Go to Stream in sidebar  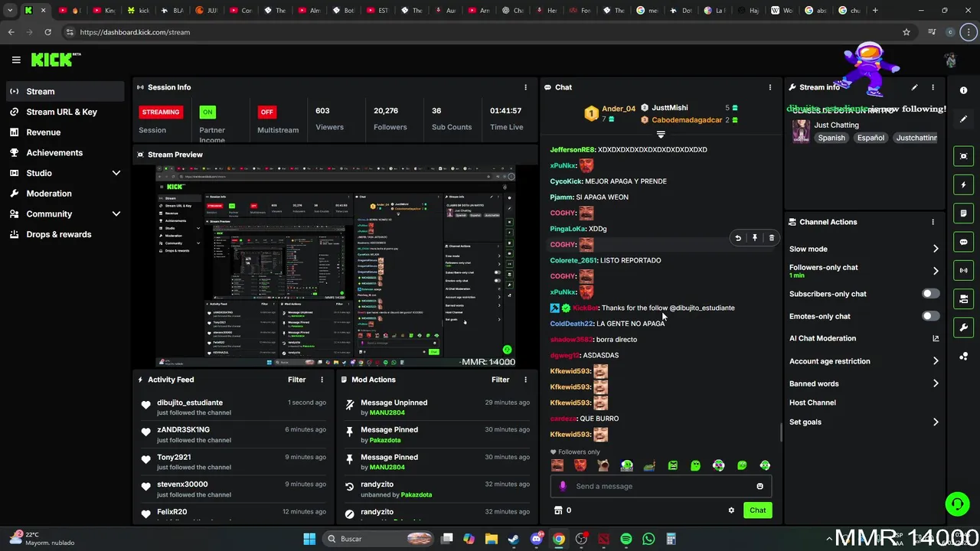point(65,91)
